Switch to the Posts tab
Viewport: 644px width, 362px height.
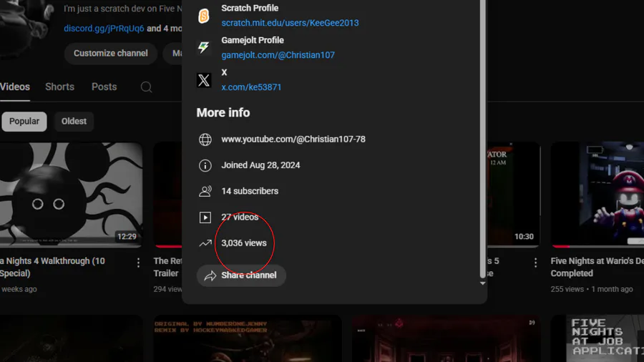[x=104, y=87]
